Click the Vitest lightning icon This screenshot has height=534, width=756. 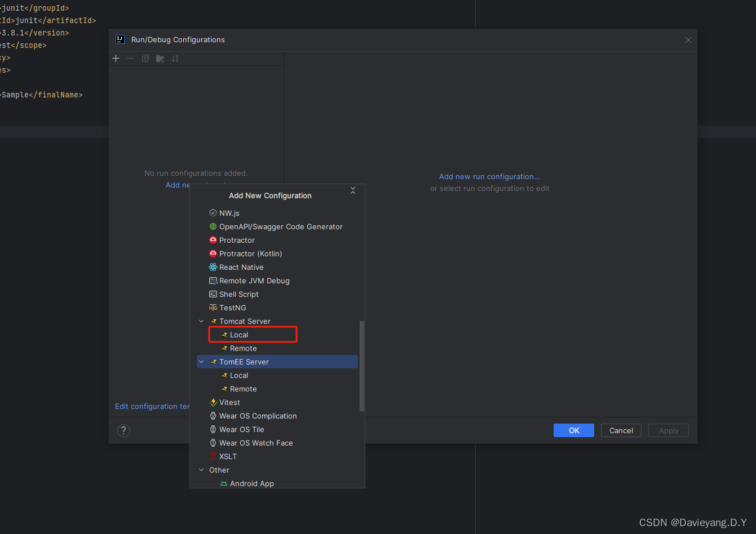213,402
